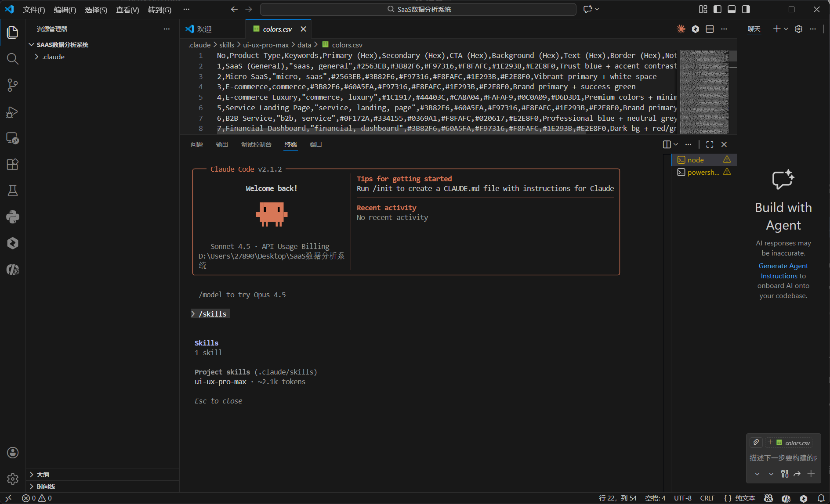Open the 选择(S) menu
Screen dimensions: 830x504
pos(96,10)
